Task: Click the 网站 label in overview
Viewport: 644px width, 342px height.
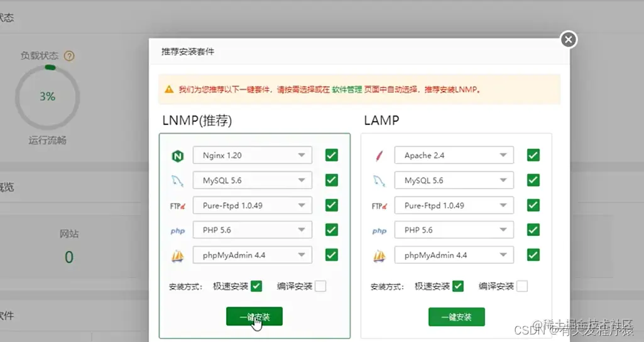Action: pos(69,233)
